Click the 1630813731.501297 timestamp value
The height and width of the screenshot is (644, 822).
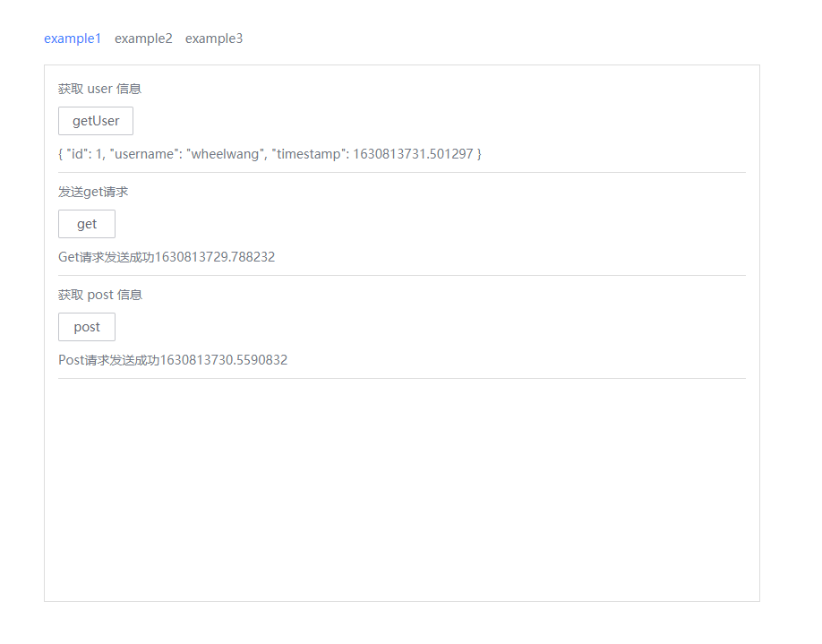tap(413, 154)
